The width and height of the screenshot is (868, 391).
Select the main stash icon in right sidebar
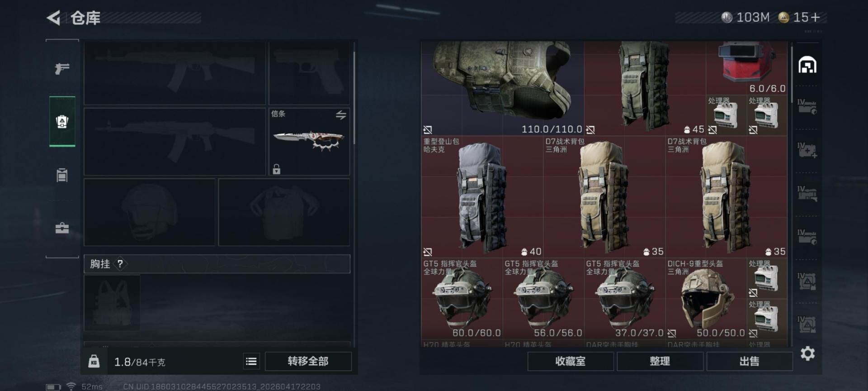tap(807, 65)
